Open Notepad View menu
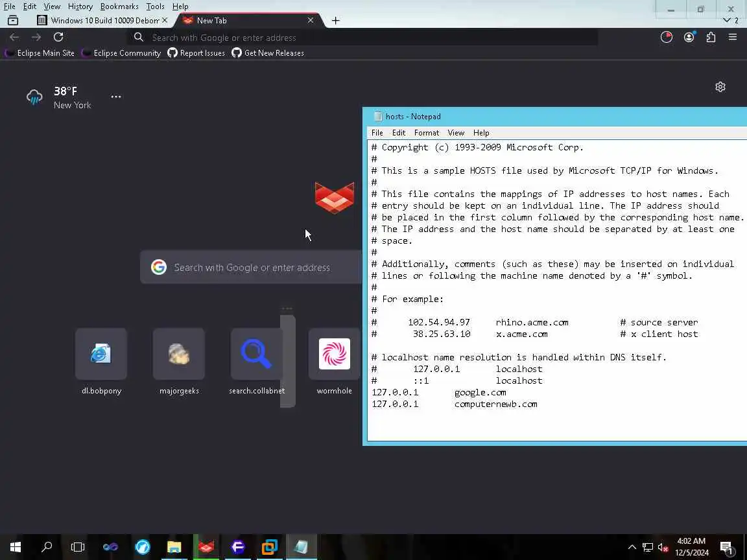Image resolution: width=747 pixels, height=560 pixels. pyautogui.click(x=456, y=133)
